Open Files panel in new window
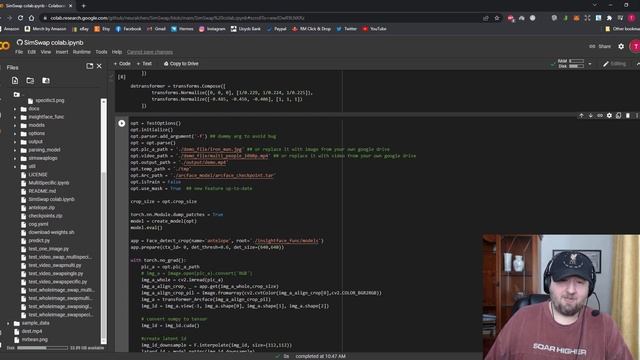This screenshot has height=360, width=640. (89, 66)
